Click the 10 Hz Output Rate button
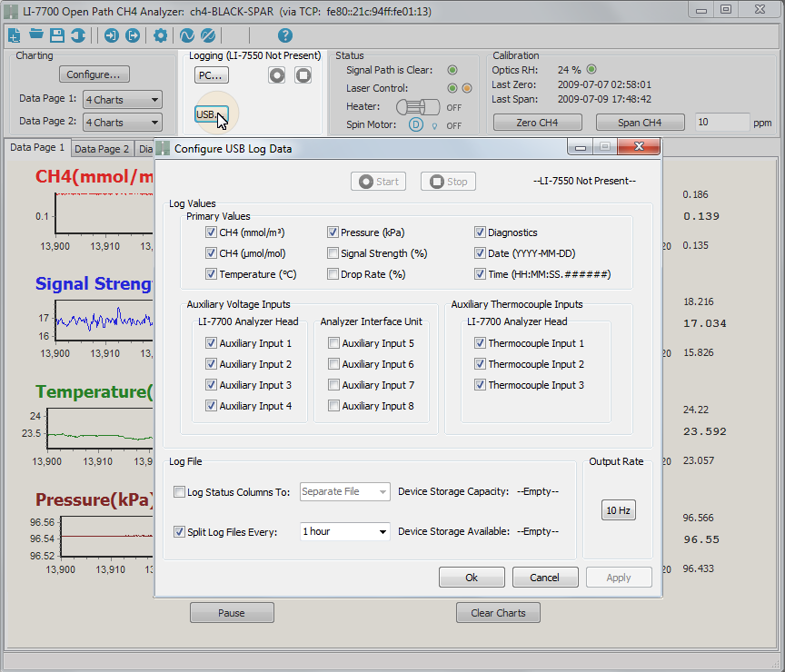 619,510
